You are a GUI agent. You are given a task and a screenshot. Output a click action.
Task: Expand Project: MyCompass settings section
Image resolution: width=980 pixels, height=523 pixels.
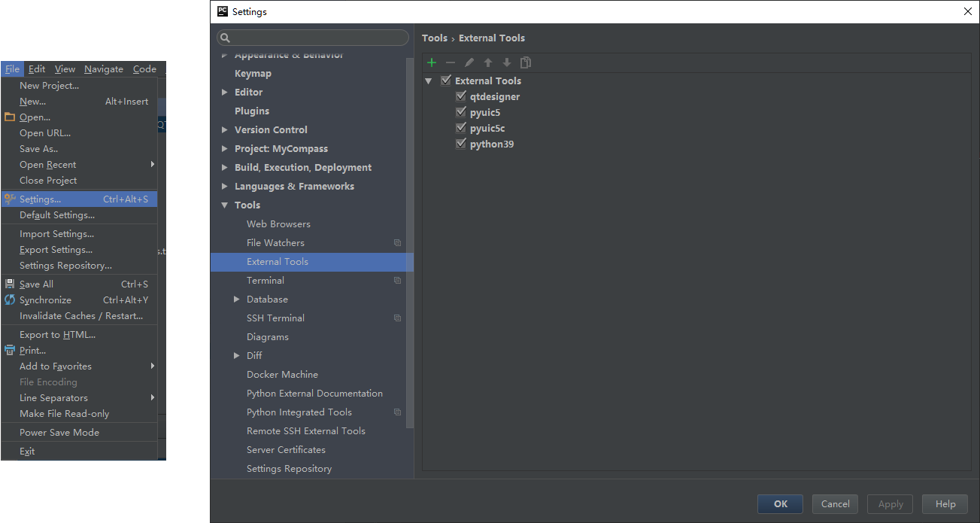pos(225,149)
